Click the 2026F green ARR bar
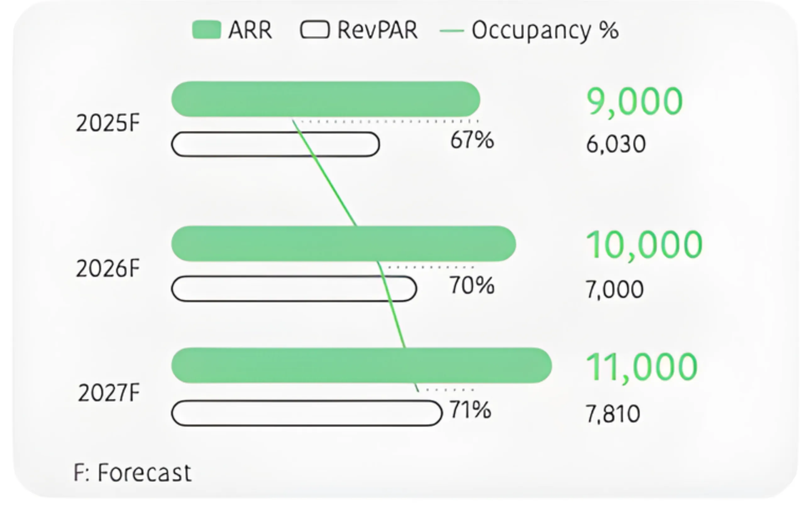This screenshot has width=812, height=517. [x=343, y=244]
